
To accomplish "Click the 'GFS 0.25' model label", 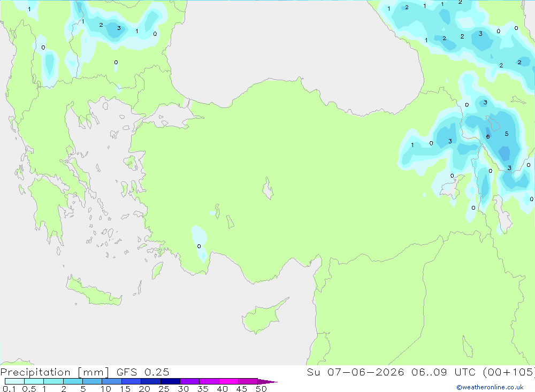I will tap(143, 372).
